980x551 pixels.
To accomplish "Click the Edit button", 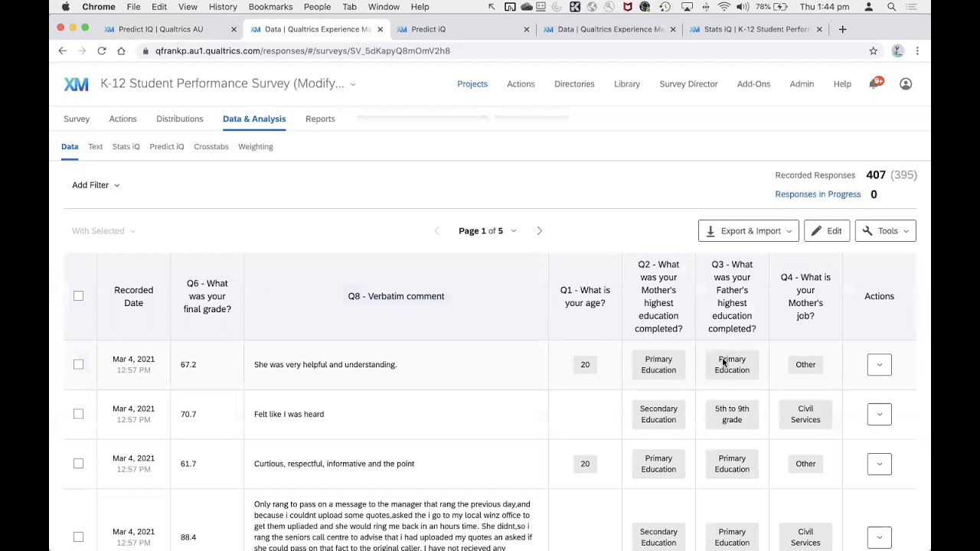I will coord(826,230).
